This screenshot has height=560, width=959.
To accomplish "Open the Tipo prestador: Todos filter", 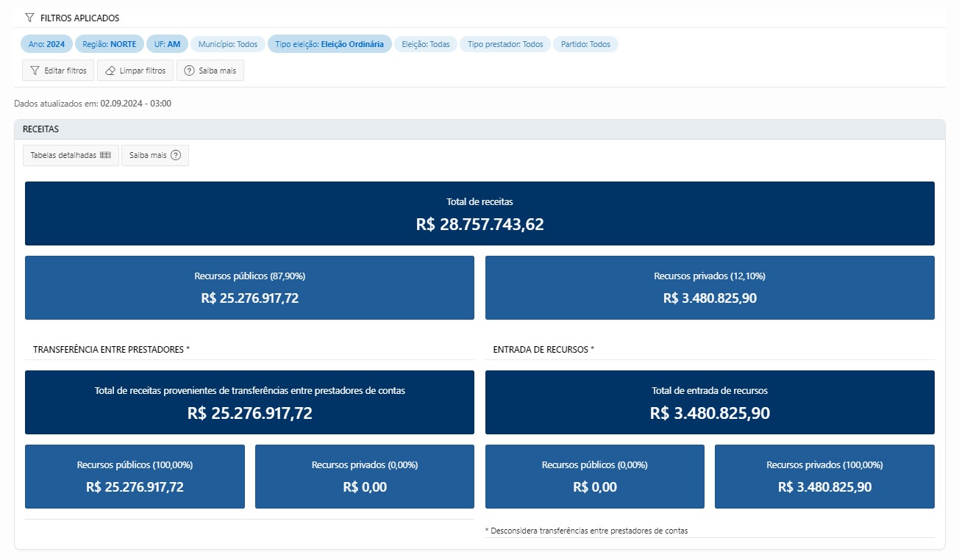I will [505, 44].
